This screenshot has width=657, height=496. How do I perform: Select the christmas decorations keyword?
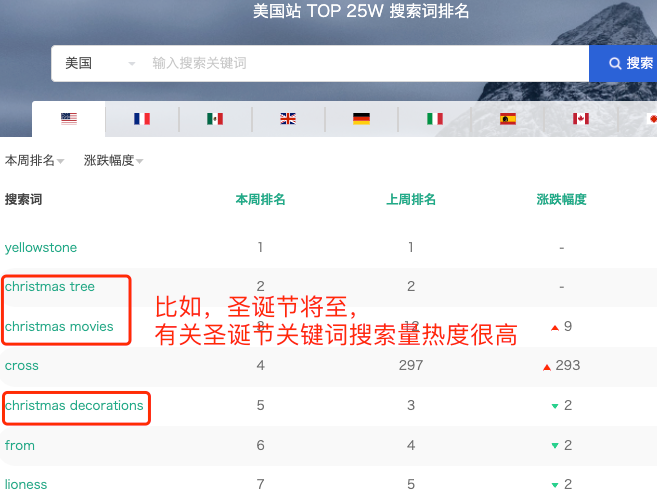(74, 405)
